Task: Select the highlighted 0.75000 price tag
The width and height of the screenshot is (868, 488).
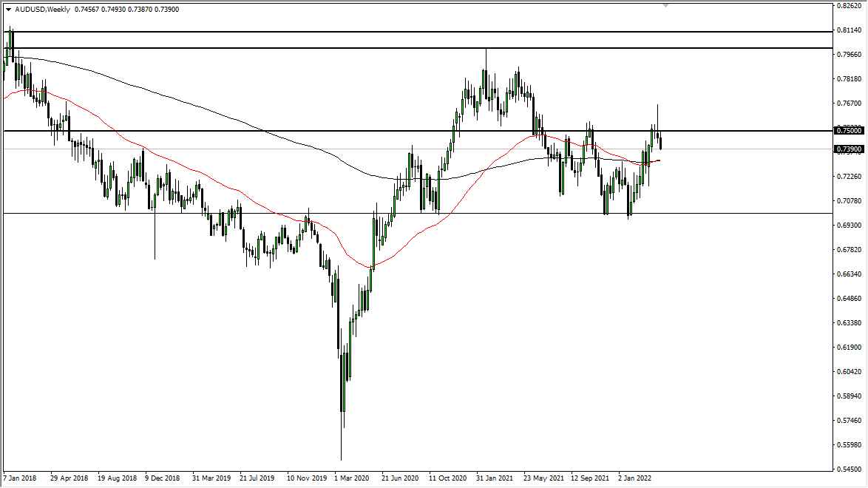Action: tap(847, 130)
